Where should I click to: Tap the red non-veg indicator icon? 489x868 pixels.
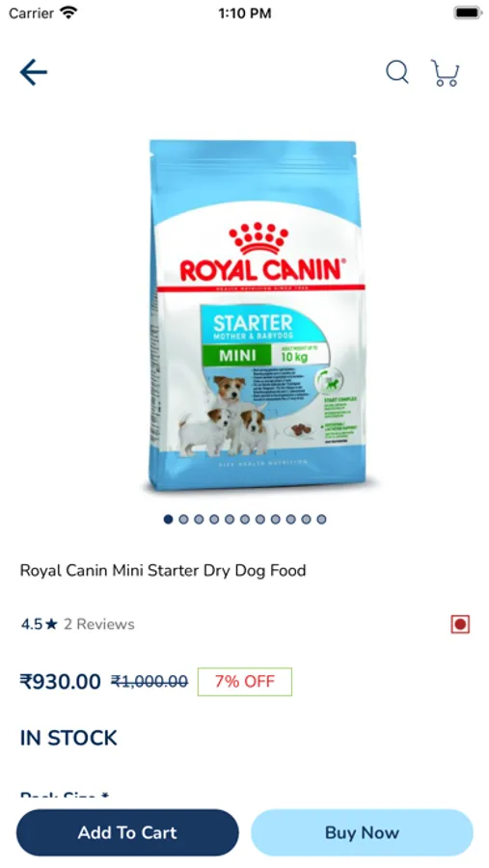click(460, 624)
